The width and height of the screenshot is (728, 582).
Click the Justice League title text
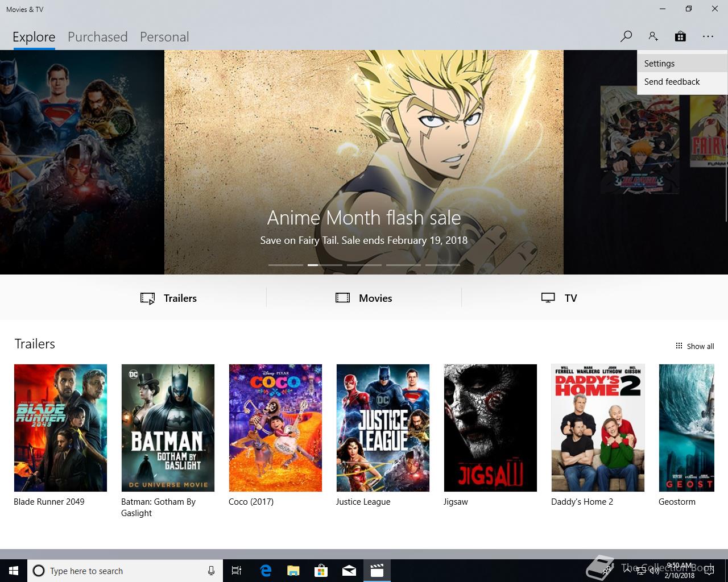click(363, 502)
